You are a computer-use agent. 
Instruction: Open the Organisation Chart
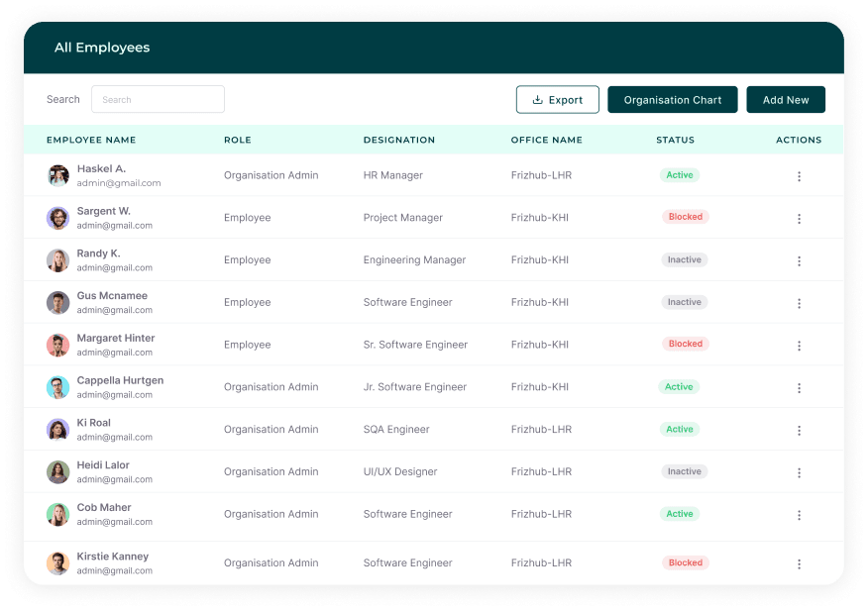[x=672, y=100]
